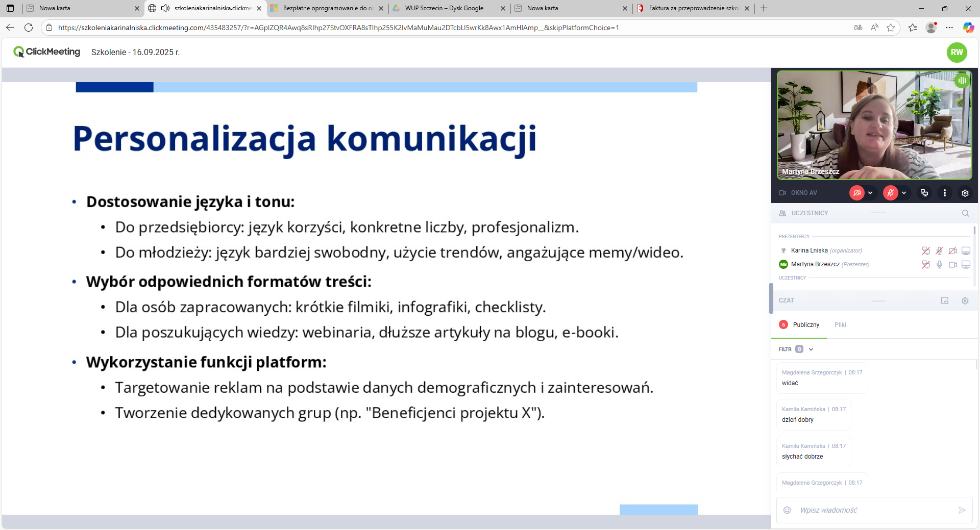Open browser settings and more menu
This screenshot has height=530, width=980.
pyautogui.click(x=949, y=28)
